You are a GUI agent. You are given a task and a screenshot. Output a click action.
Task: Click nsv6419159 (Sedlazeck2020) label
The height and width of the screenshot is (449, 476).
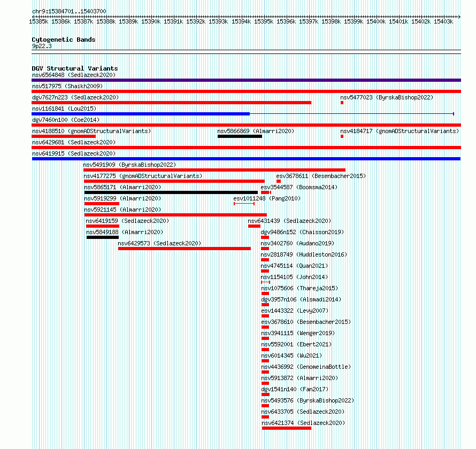[x=127, y=221]
